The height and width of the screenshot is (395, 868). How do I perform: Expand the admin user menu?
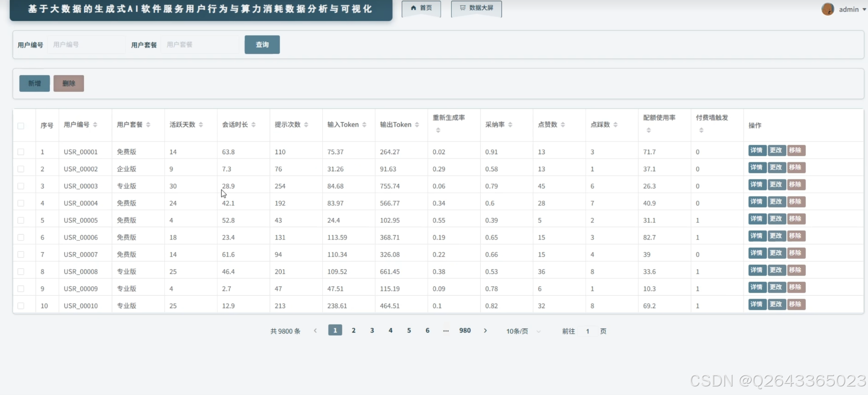844,9
